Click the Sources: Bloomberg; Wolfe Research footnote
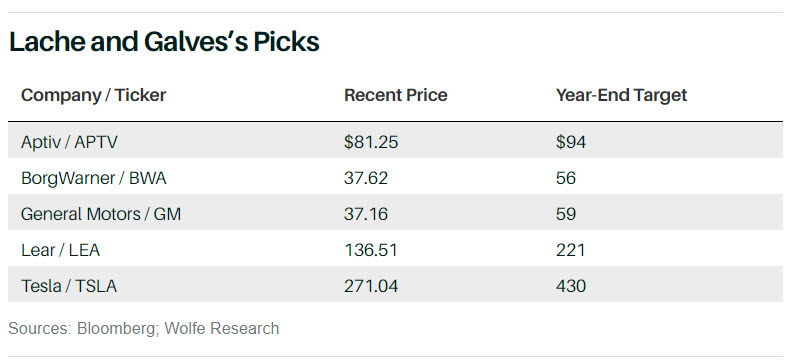Image resolution: width=789 pixels, height=363 pixels. (x=143, y=328)
